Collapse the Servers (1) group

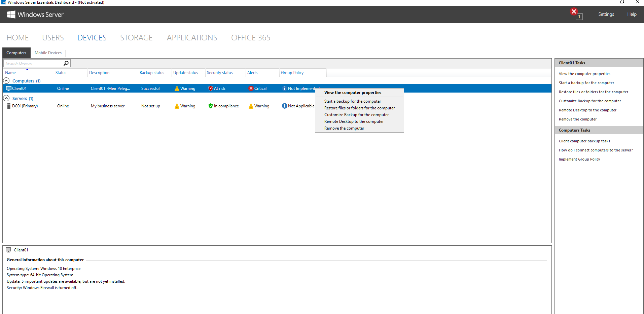coord(6,98)
